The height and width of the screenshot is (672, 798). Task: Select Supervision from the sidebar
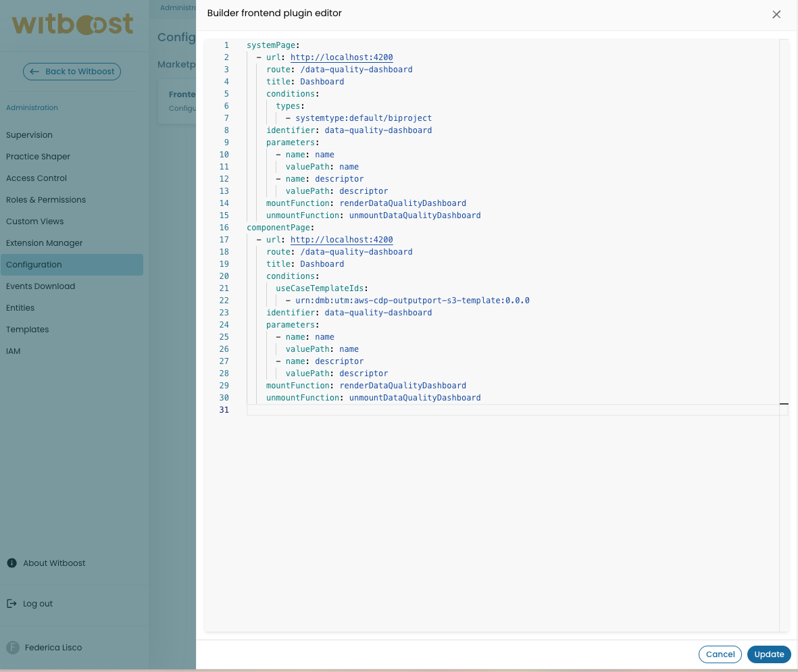coord(29,134)
